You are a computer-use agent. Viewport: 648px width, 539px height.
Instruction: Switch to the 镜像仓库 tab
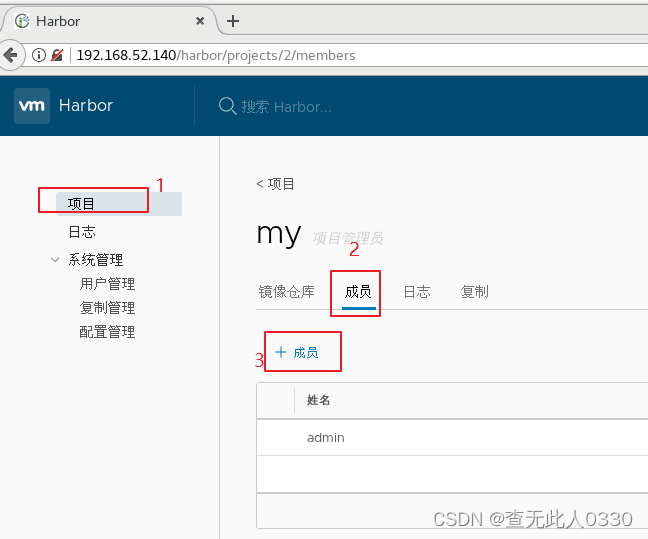[286, 292]
